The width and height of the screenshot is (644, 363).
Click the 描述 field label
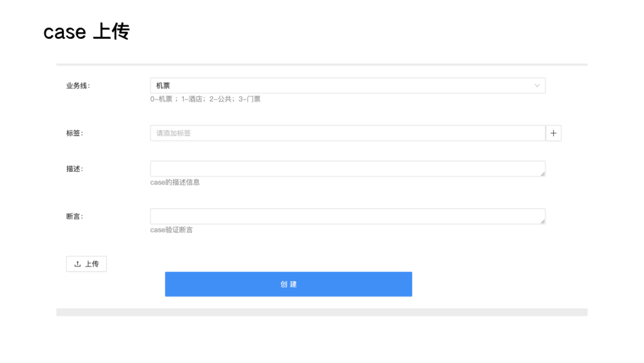click(x=75, y=169)
